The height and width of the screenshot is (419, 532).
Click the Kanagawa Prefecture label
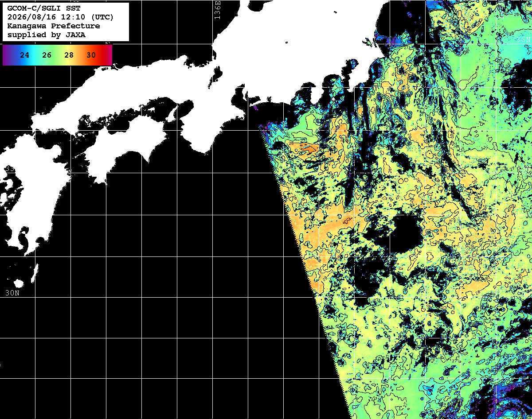[54, 26]
